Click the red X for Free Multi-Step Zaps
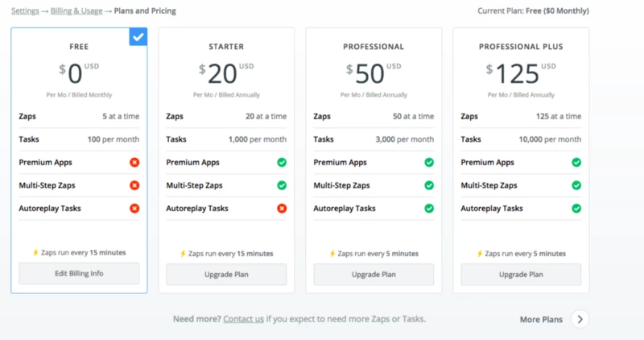Screen dimensions: 644x340 [134, 185]
